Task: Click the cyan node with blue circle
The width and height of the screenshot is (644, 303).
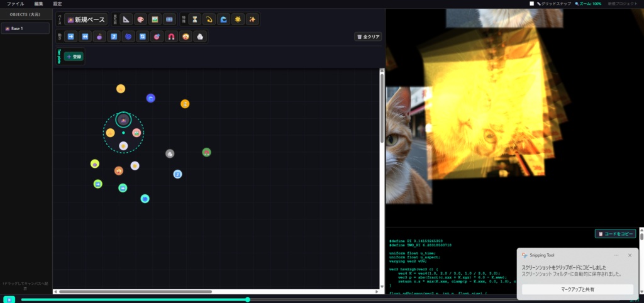Action: pos(145,199)
